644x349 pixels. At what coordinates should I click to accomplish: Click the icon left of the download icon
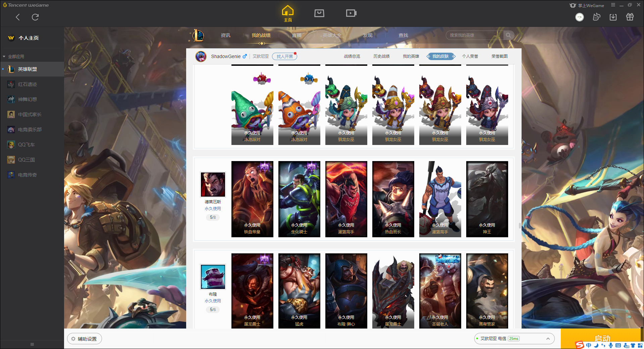pos(596,17)
